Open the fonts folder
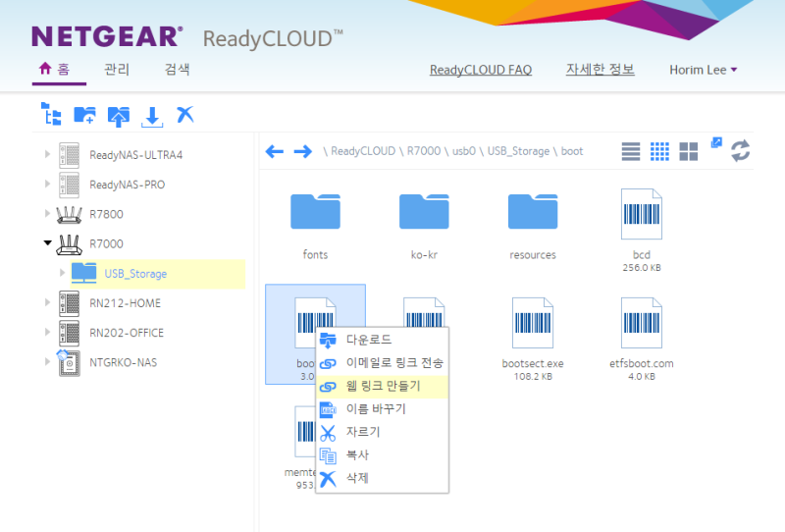The width and height of the screenshot is (785, 532). pyautogui.click(x=315, y=211)
